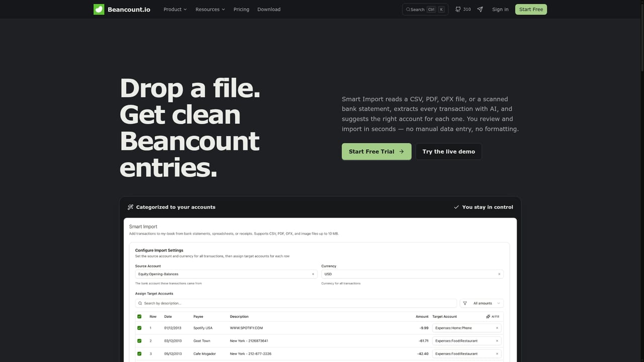Viewport: 644px width, 362px height.
Task: Click the magnifier icon in header search
Action: coord(408,10)
